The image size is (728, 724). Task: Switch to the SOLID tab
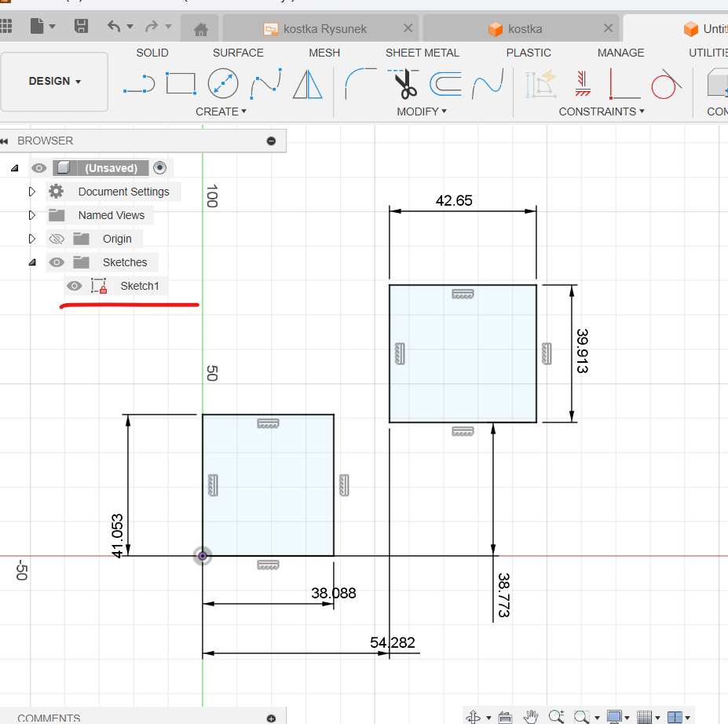point(152,53)
